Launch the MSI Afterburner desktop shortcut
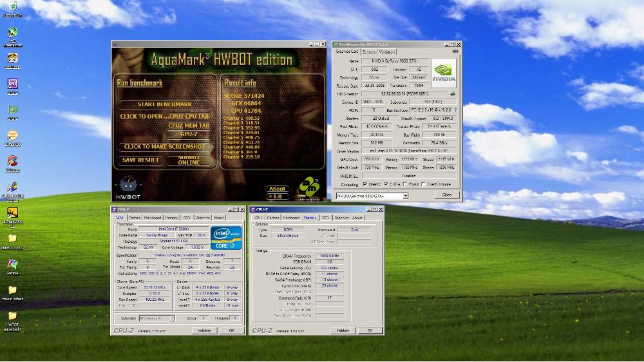The height and width of the screenshot is (362, 644). point(12,37)
